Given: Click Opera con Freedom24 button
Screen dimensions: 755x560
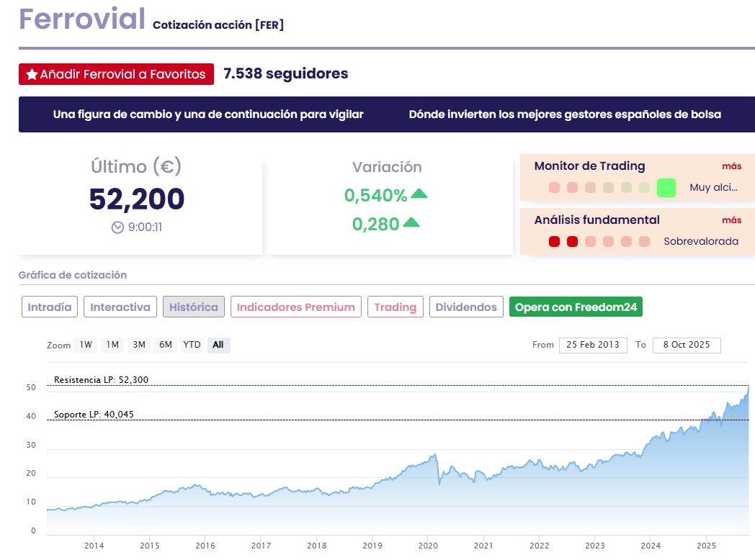Looking at the screenshot, I should [x=576, y=307].
